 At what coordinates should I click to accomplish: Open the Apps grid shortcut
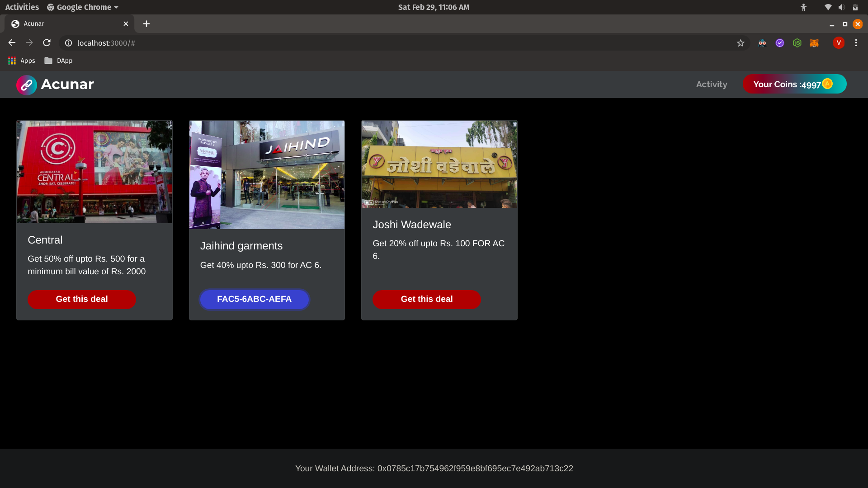coord(21,61)
